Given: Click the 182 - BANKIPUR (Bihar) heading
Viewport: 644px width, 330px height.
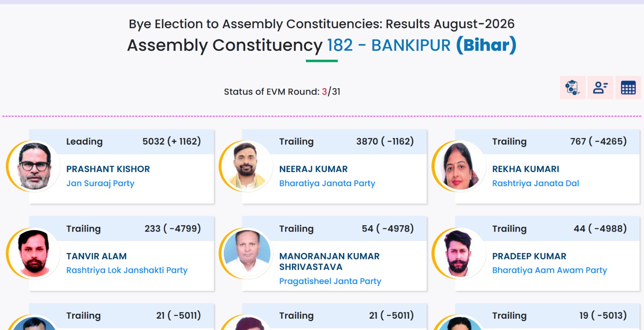Looking at the screenshot, I should click(421, 45).
